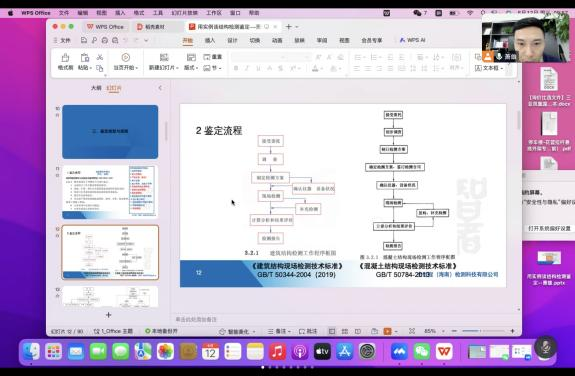Toggle the 批注 comments display
The height and width of the screenshot is (376, 575).
point(308,331)
